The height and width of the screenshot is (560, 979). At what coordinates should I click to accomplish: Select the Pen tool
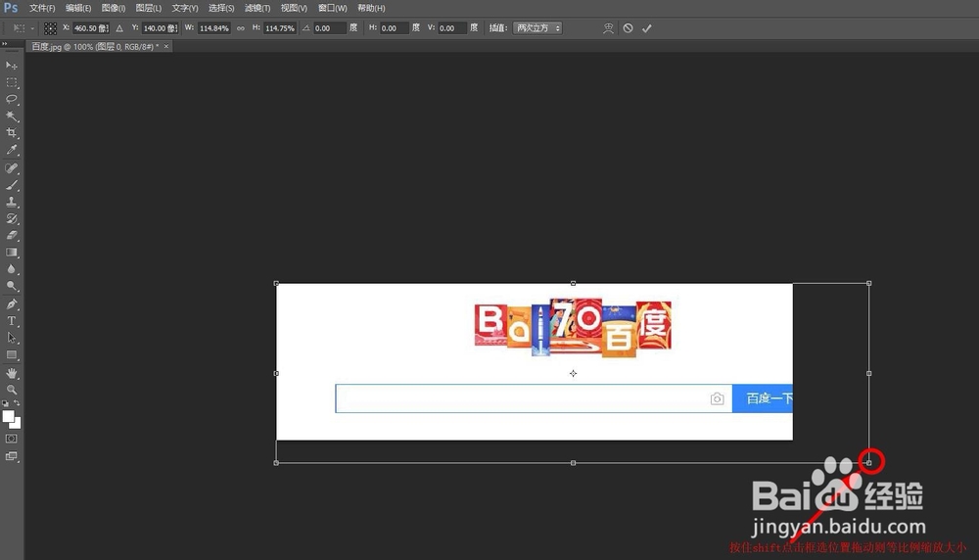point(11,304)
